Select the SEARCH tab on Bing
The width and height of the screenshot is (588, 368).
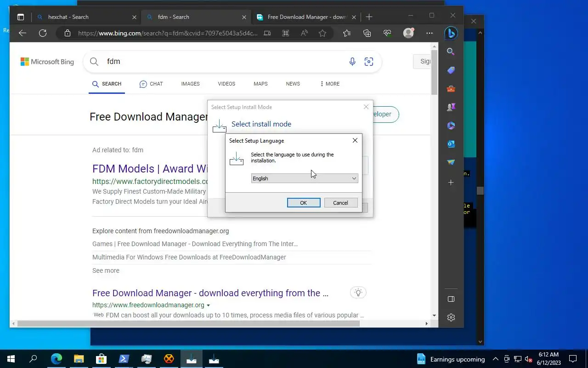click(107, 84)
